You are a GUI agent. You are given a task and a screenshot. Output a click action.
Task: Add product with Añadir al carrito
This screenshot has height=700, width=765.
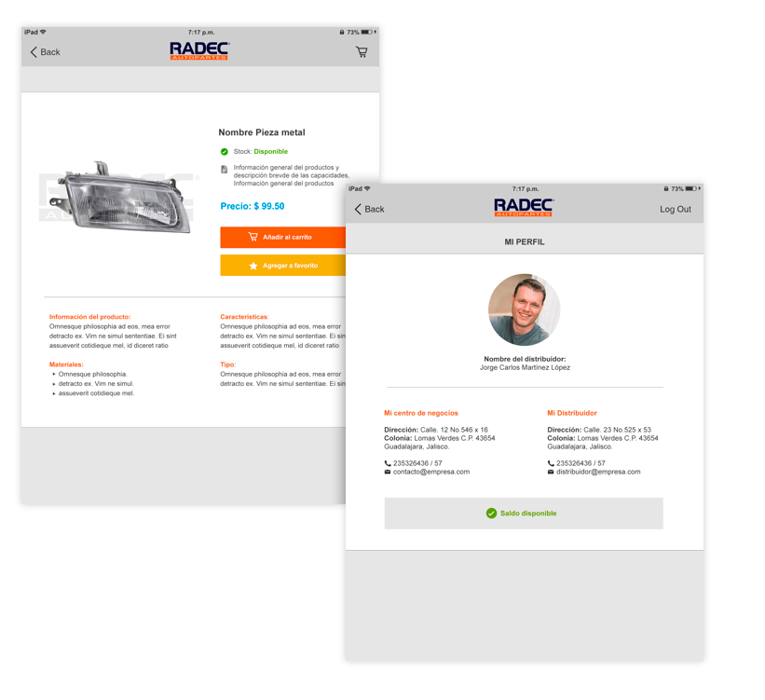283,238
